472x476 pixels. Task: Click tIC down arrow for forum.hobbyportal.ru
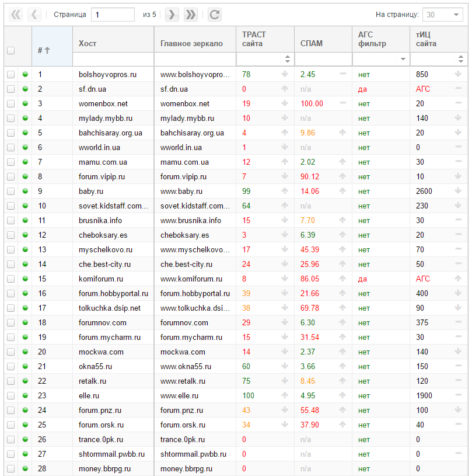[458, 293]
